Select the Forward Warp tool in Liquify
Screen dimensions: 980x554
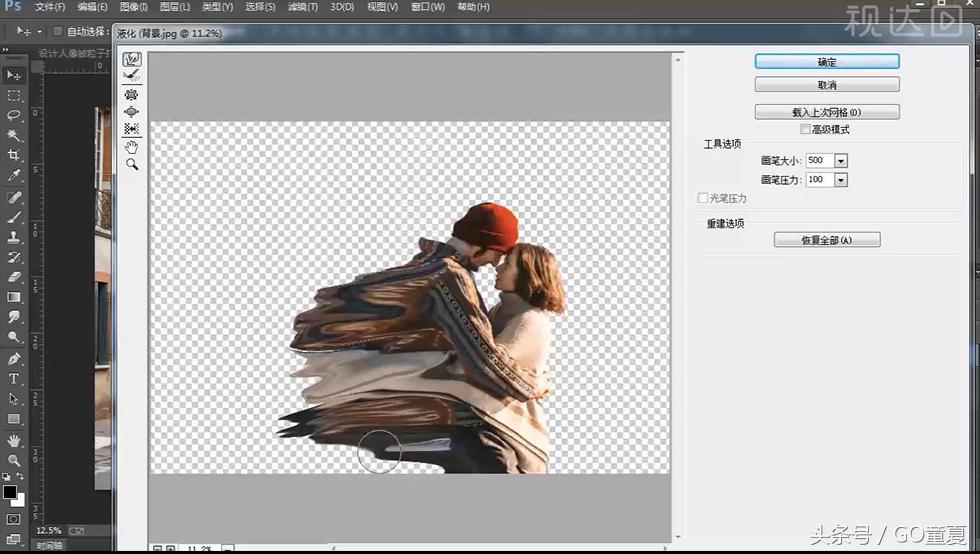[x=132, y=60]
